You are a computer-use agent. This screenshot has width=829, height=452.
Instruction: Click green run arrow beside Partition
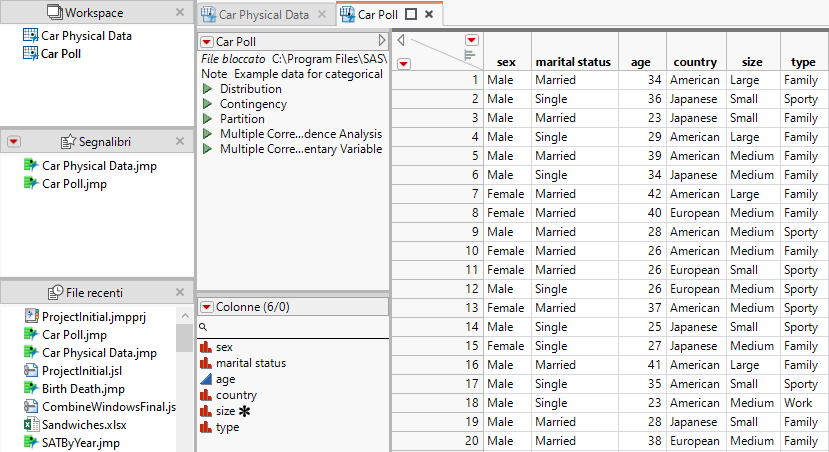208,119
